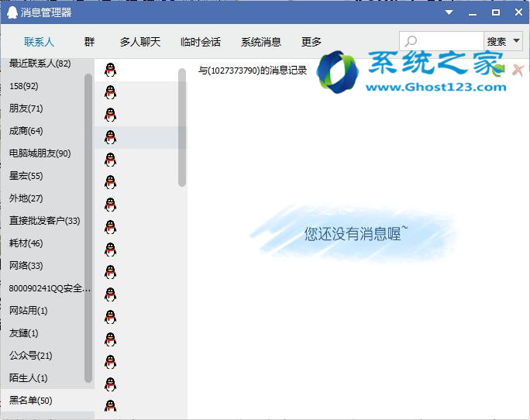Viewport: 530px width, 420px height.
Task: Open the title bar dropdown triangle menu
Action: point(449,12)
